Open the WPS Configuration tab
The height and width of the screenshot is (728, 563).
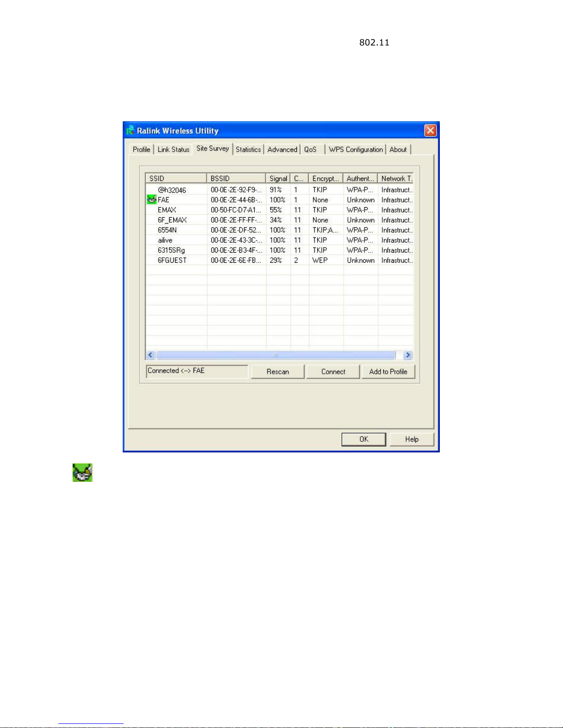[356, 150]
